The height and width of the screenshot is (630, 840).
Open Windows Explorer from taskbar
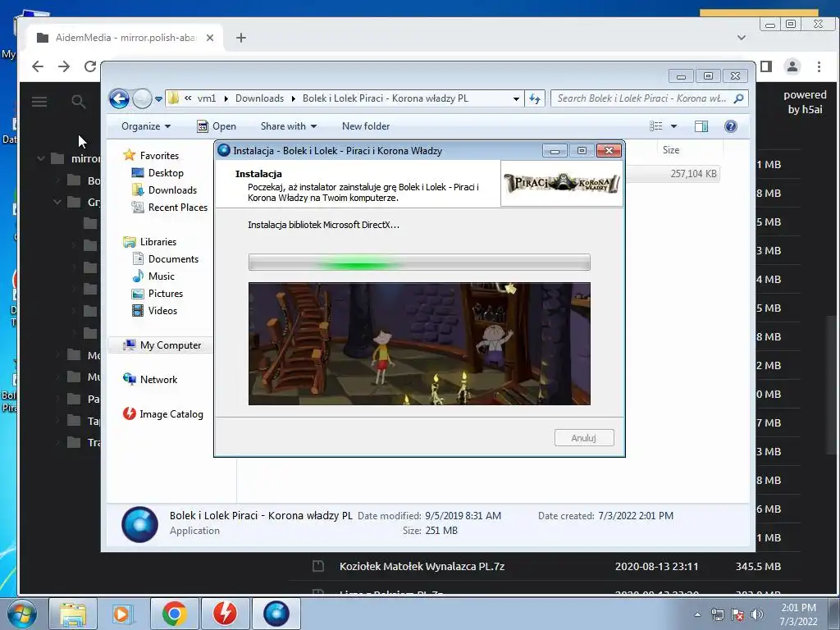coord(73,614)
